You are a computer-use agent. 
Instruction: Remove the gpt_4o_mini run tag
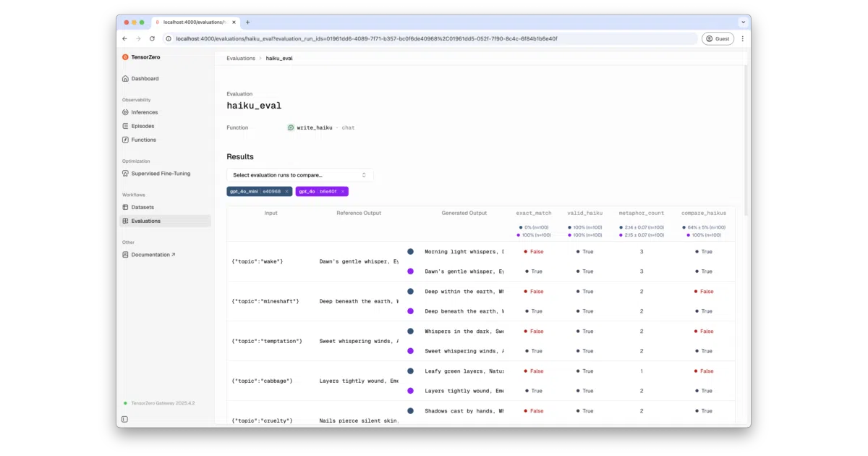coord(286,191)
